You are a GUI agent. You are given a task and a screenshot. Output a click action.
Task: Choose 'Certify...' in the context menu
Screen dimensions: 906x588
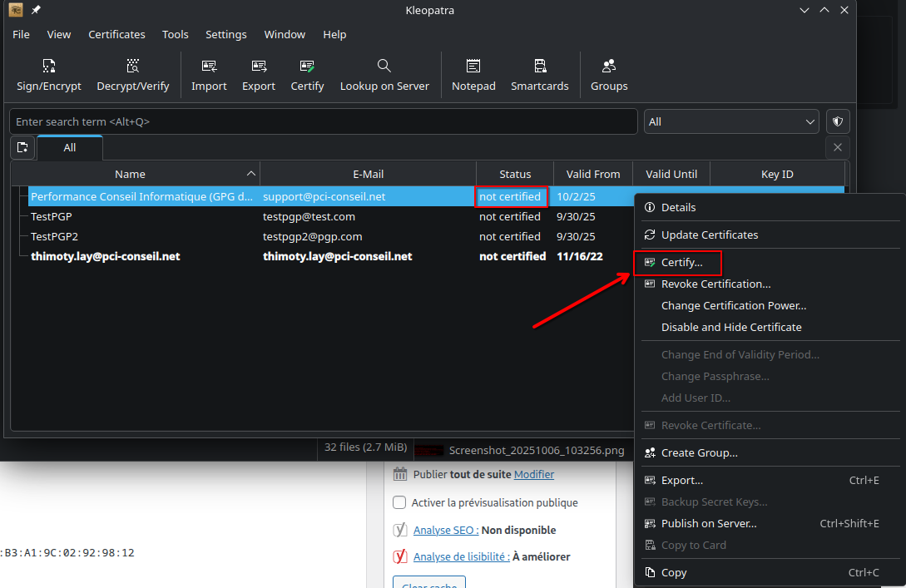point(681,262)
